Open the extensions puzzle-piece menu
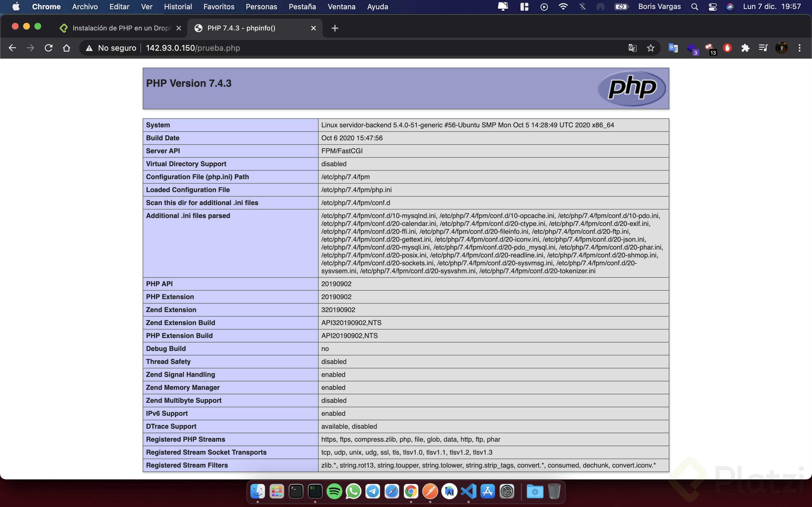This screenshot has width=812, height=507. pos(745,48)
